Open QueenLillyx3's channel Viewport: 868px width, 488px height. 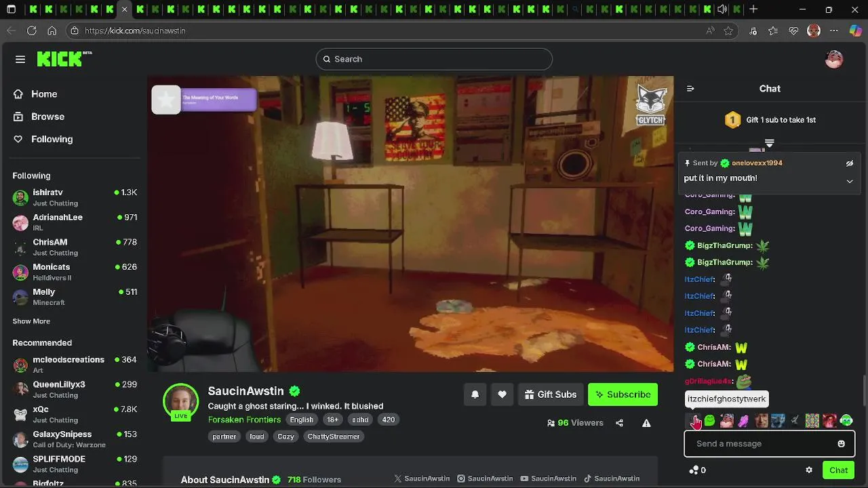[x=75, y=389]
